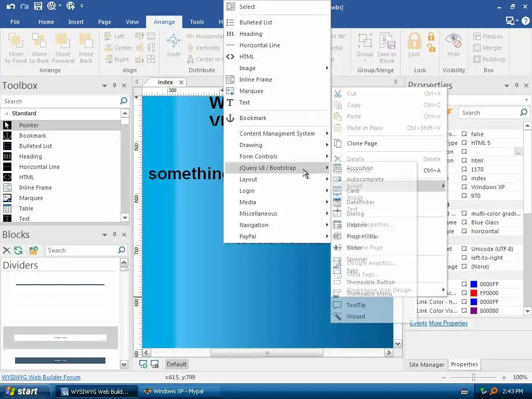Click the Properties search magnifier icon
The image size is (532, 399).
524,112
